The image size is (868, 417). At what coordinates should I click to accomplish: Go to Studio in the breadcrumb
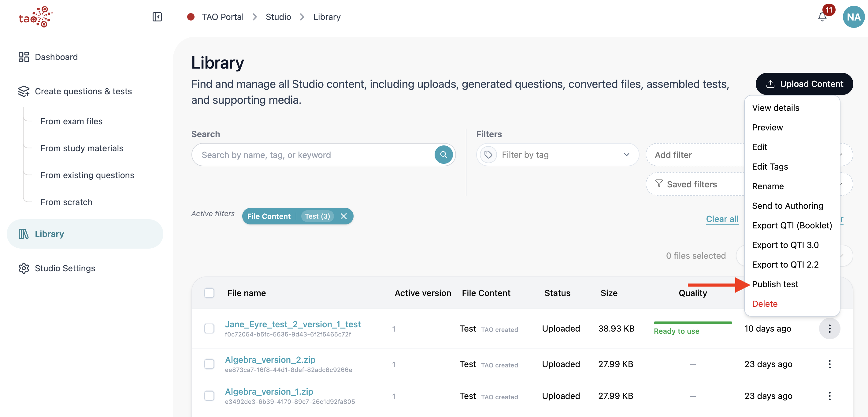tap(278, 17)
